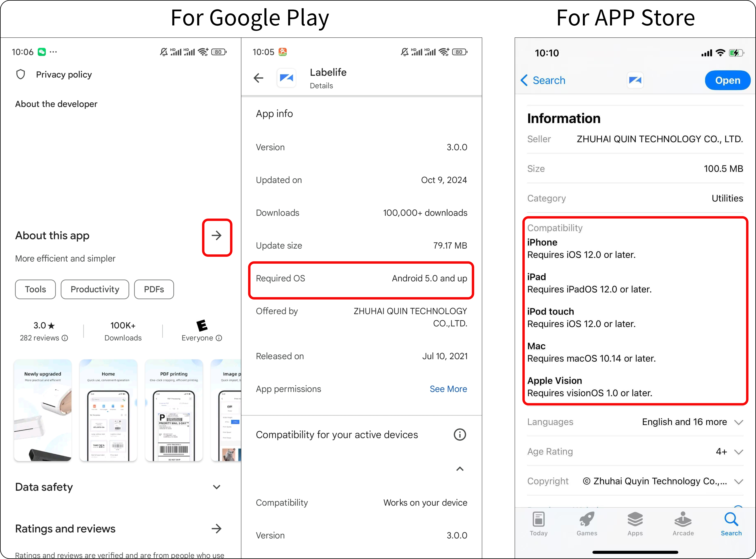The height and width of the screenshot is (559, 756).
Task: Tap the info icon beside 282 reviews
Action: pos(65,338)
